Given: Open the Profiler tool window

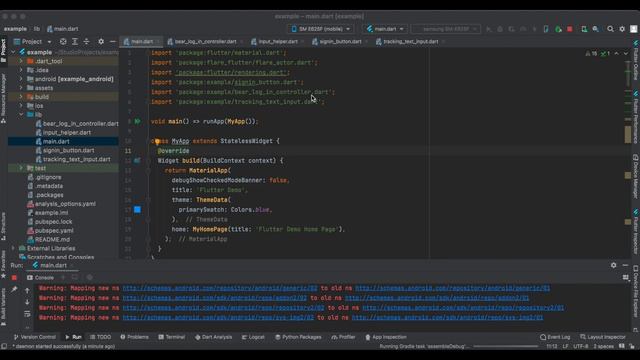Looking at the screenshot, I should 343,337.
